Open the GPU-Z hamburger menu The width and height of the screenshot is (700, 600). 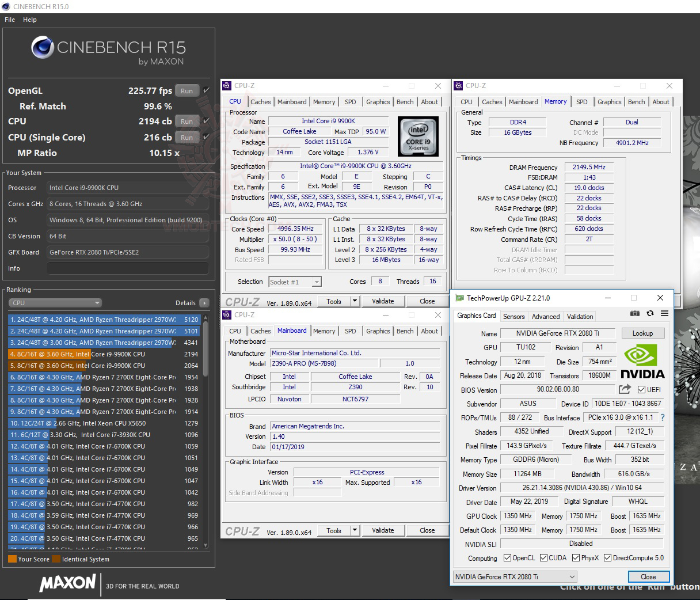(664, 313)
